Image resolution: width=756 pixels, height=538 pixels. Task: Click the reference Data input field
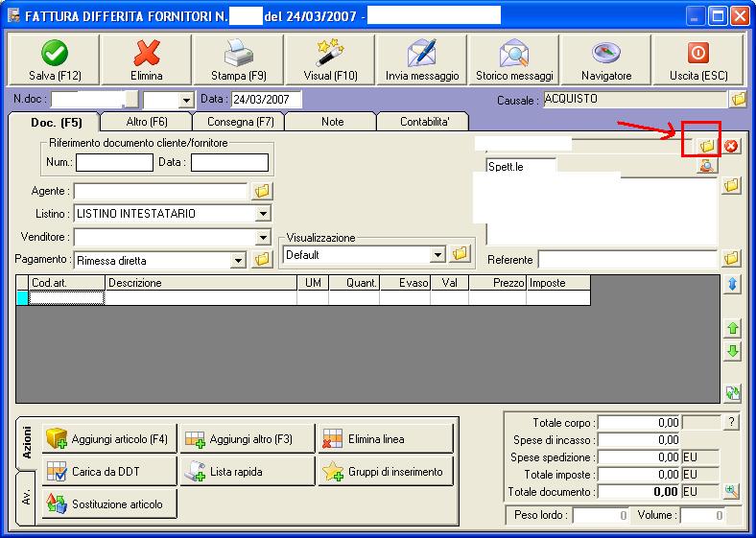229,162
